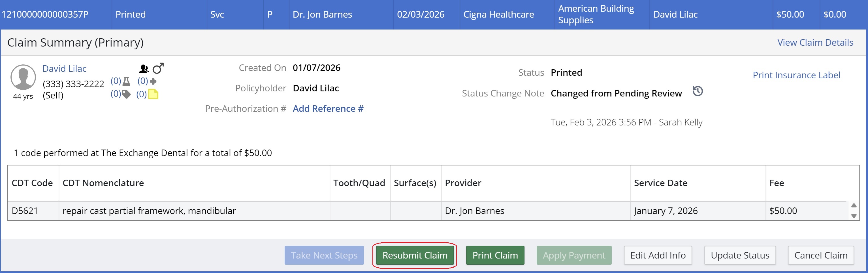Click the male gender symbol icon
868x273 pixels.
pyautogui.click(x=158, y=68)
